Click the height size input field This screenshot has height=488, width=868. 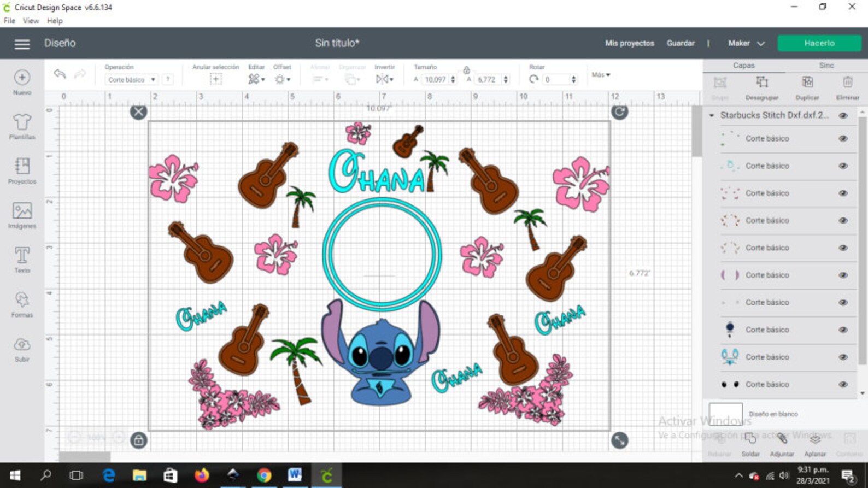click(x=487, y=80)
